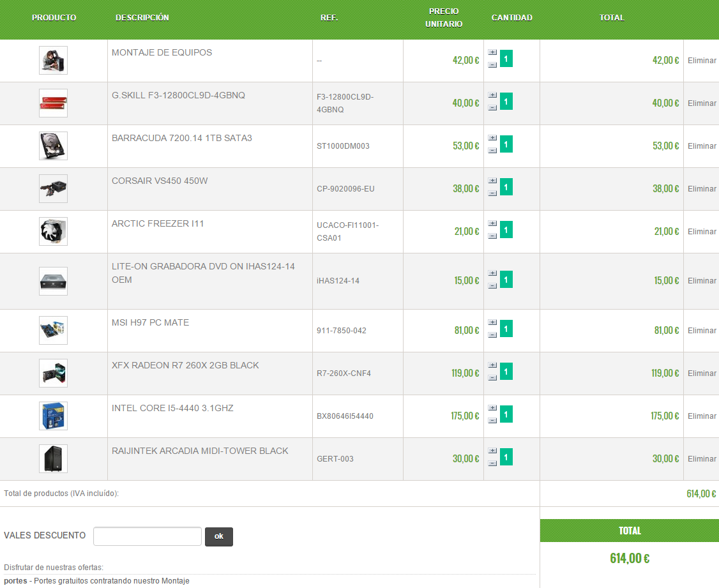Viewport: 719px width, 588px height.
Task: Click reference CP-9020096-EU
Action: pyautogui.click(x=345, y=189)
